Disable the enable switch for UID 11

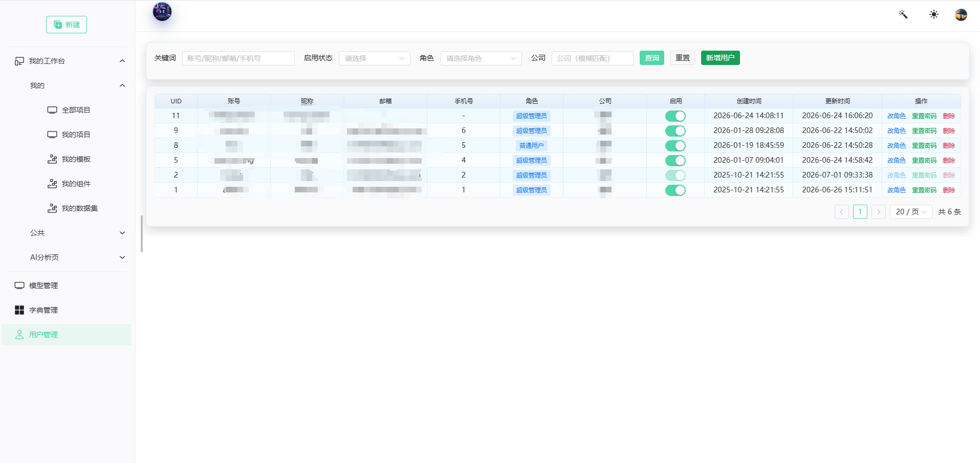tap(676, 116)
